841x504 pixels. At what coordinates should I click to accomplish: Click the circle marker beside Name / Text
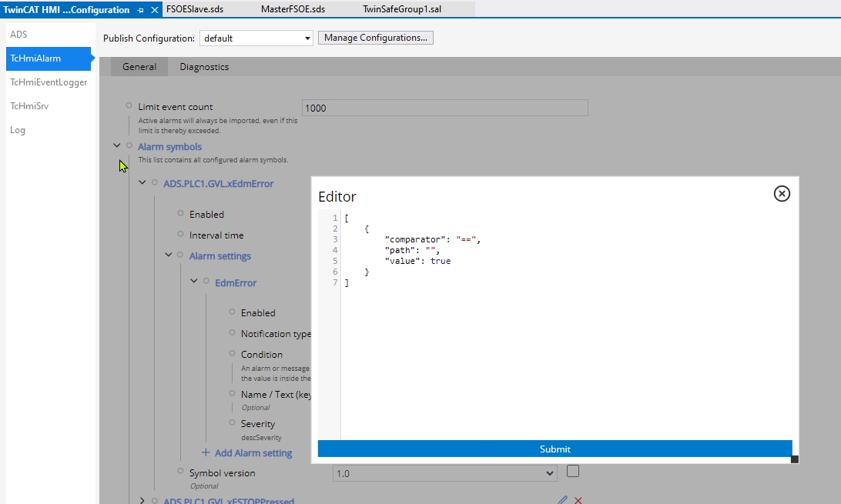pos(233,393)
